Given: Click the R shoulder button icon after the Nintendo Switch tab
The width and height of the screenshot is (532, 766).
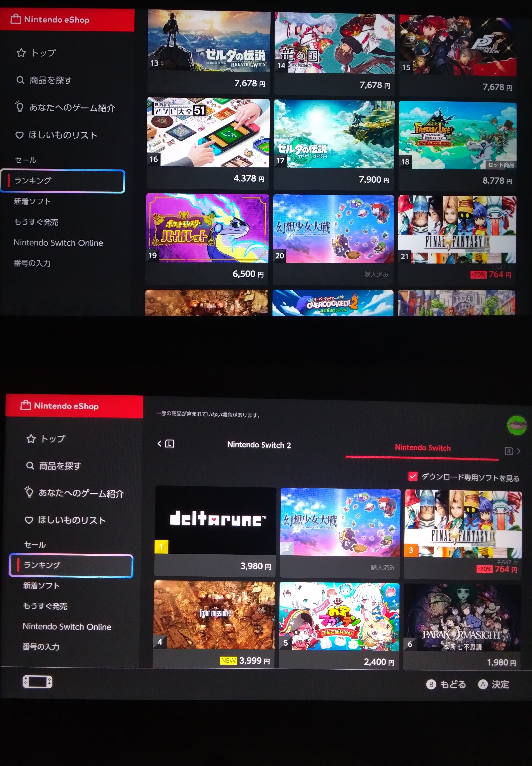Looking at the screenshot, I should tap(509, 451).
